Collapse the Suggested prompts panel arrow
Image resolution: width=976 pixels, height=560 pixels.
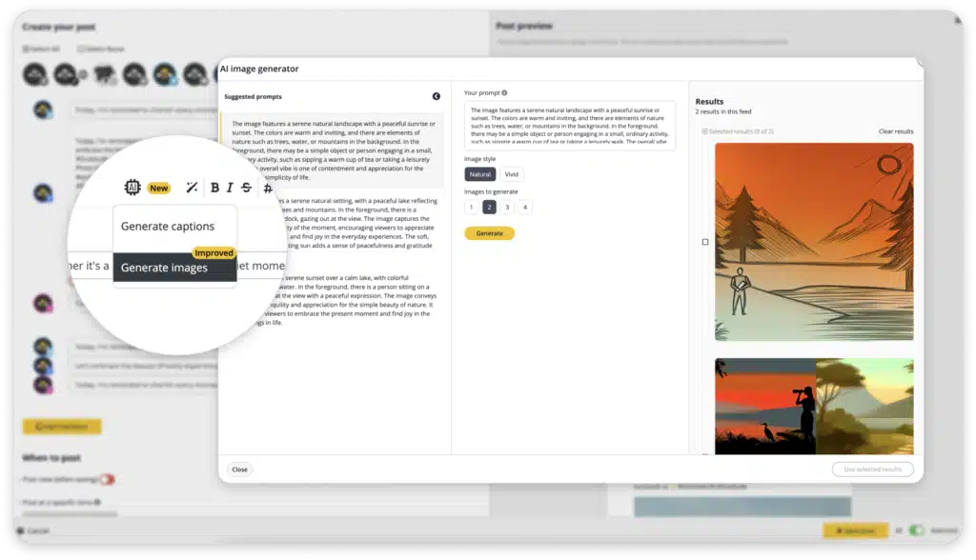tap(437, 96)
